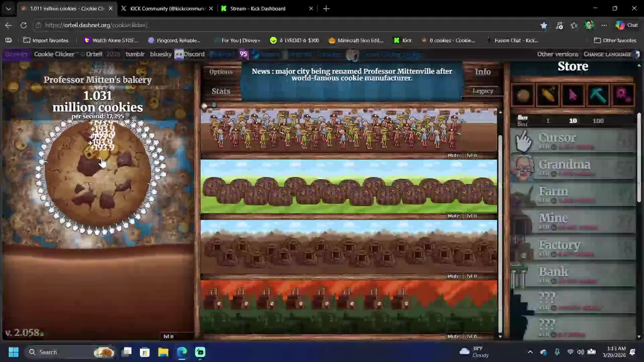Screen dimensions: 644x362
Task: Switch store mode to Buy
Action: [x=523, y=118]
